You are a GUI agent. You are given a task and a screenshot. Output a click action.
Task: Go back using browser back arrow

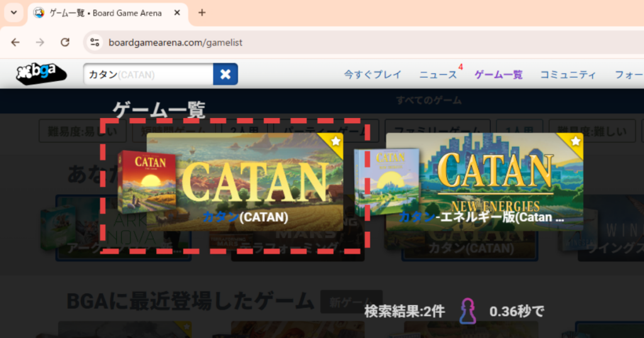pos(15,42)
